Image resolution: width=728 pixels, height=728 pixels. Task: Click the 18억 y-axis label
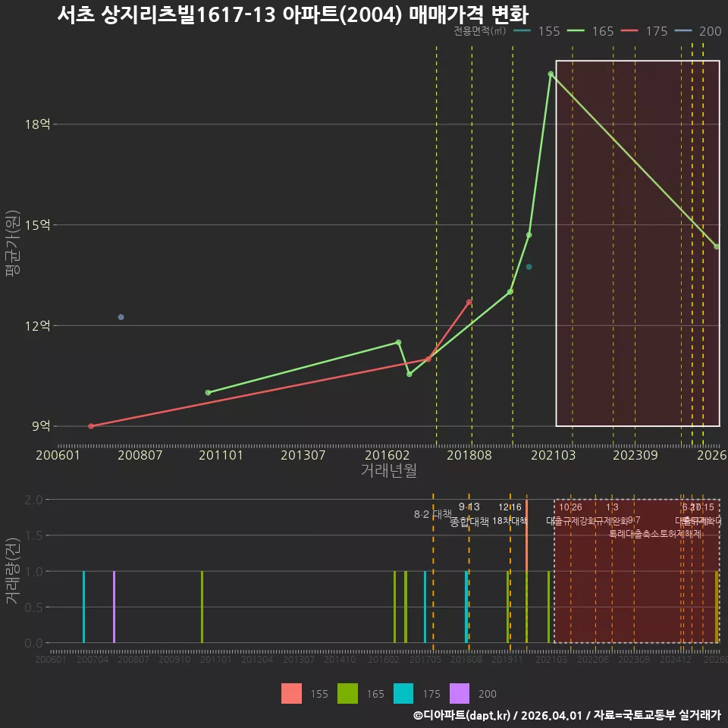[x=38, y=124]
